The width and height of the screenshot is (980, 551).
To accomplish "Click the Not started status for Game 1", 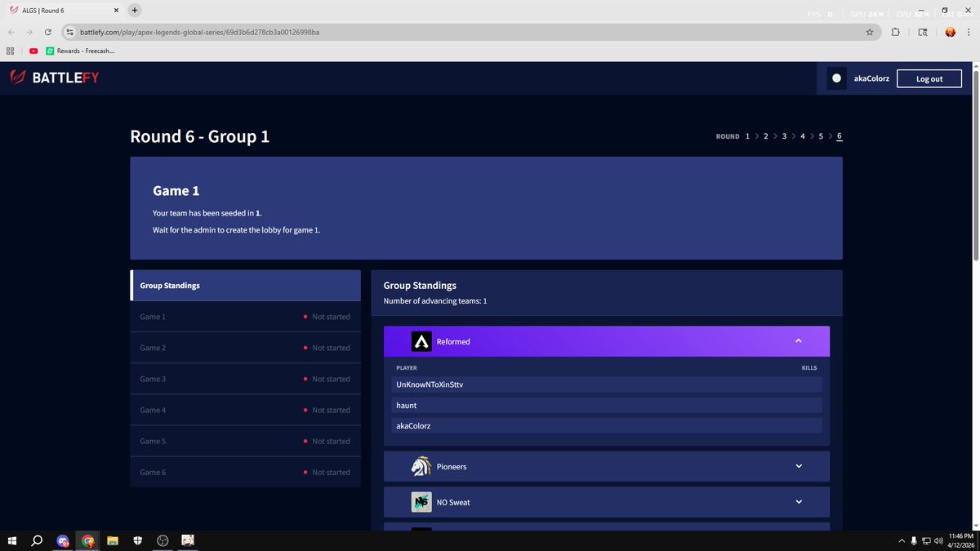I will 327,317.
